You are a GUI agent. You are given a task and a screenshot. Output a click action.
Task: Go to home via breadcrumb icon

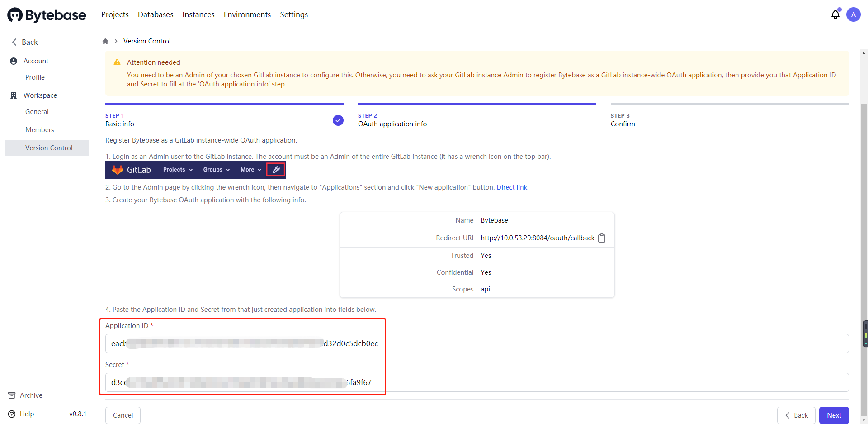click(x=105, y=41)
